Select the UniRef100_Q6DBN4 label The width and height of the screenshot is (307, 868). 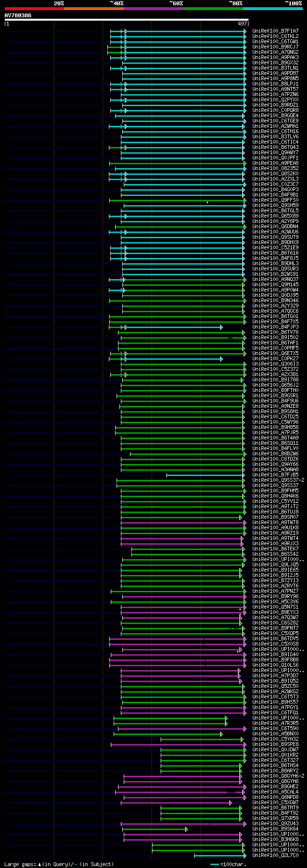pos(275,227)
